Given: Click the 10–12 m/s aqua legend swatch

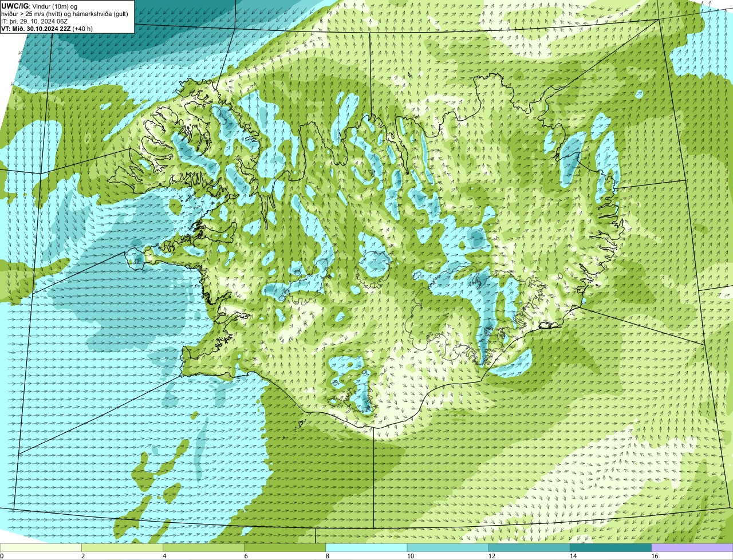Looking at the screenshot, I should click(x=448, y=548).
